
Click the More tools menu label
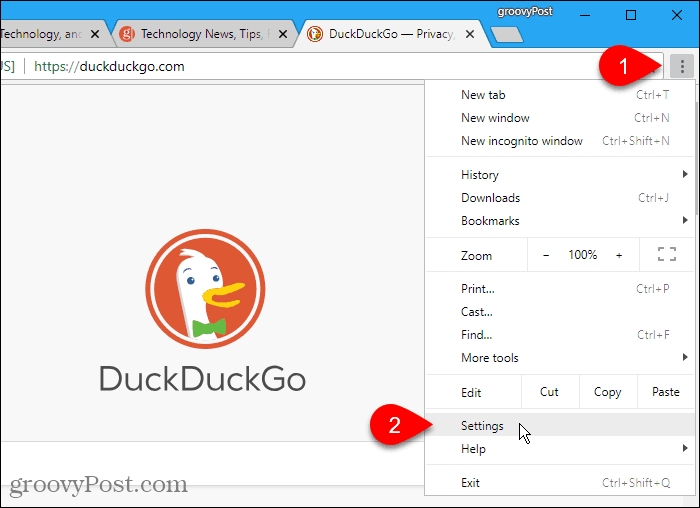(490, 358)
